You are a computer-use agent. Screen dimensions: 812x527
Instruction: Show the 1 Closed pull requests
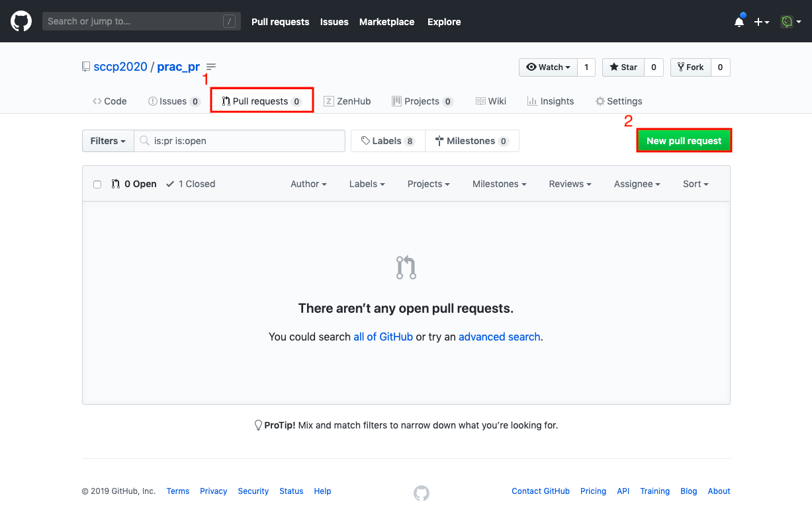point(191,184)
